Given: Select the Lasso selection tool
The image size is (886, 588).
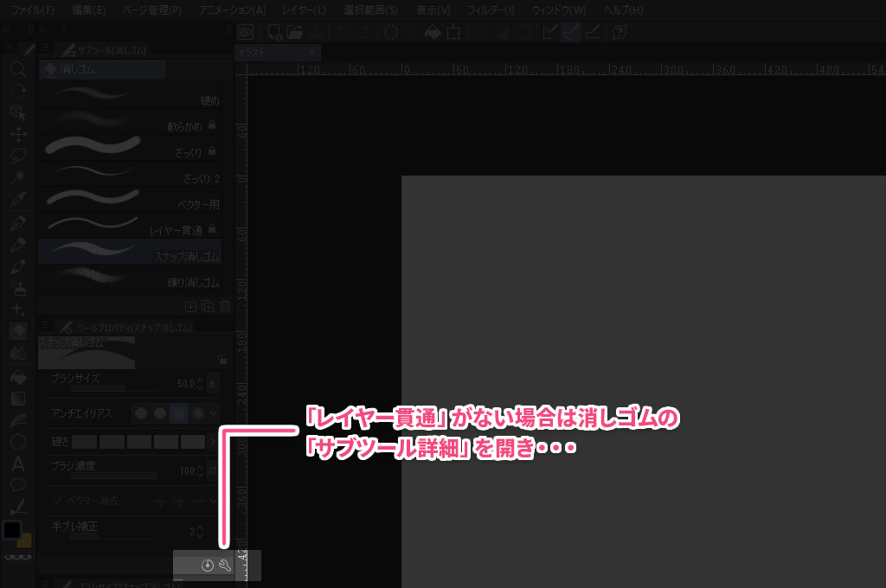Looking at the screenshot, I should coord(18,156).
